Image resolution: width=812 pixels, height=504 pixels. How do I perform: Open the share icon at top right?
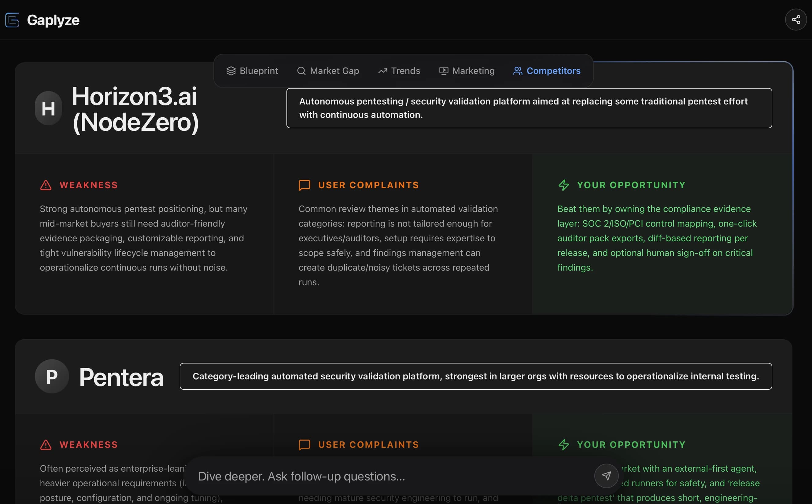point(796,20)
